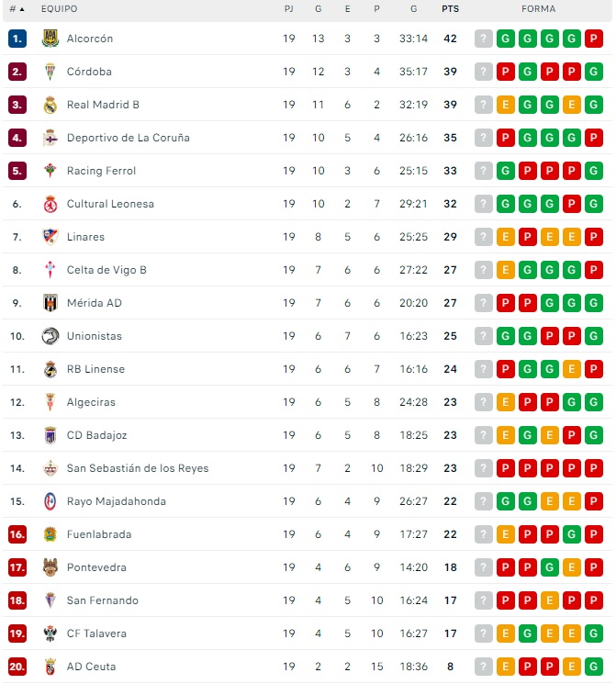This screenshot has width=616, height=684.
Task: Click the PJ column header
Action: click(289, 9)
